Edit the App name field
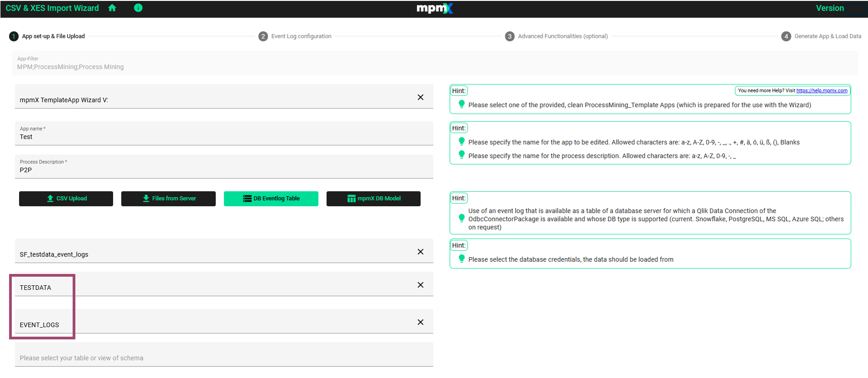This screenshot has height=378, width=868. click(224, 133)
